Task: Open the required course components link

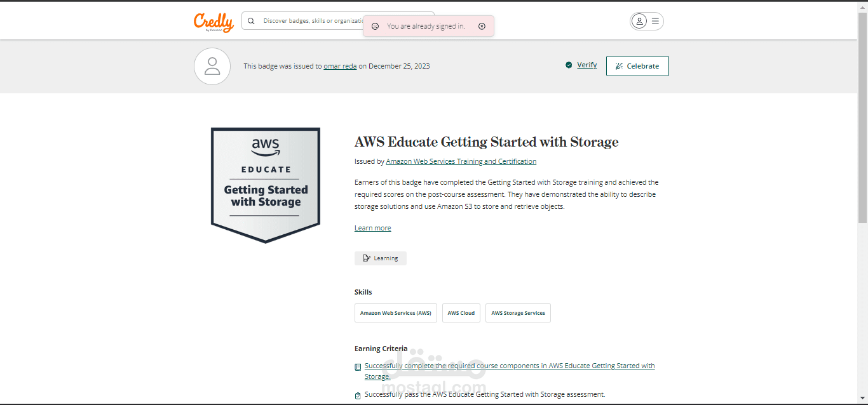Action: coord(509,366)
